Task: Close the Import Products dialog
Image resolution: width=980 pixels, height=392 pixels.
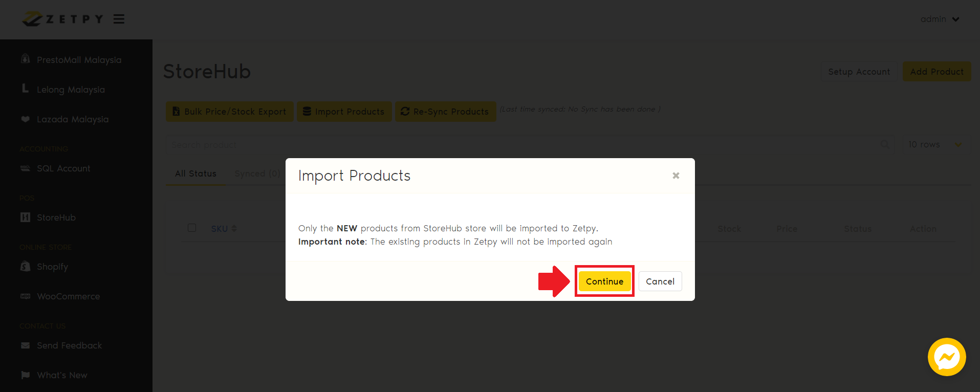Action: [676, 176]
